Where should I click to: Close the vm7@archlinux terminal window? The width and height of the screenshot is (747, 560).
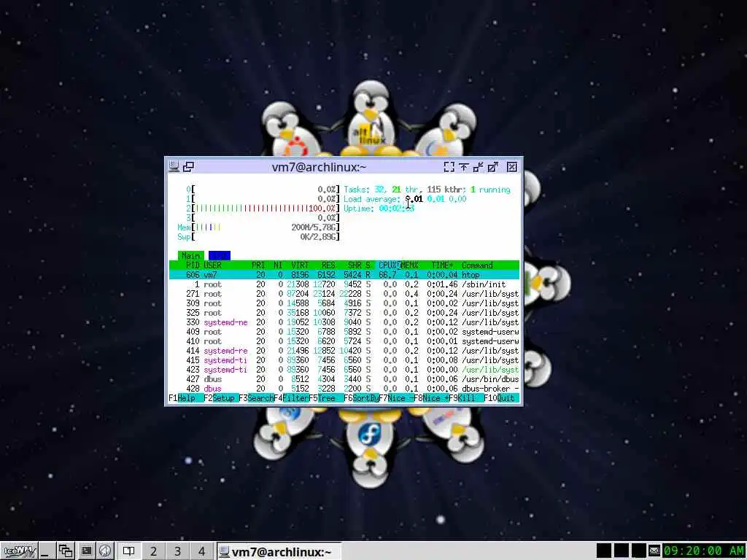[511, 167]
